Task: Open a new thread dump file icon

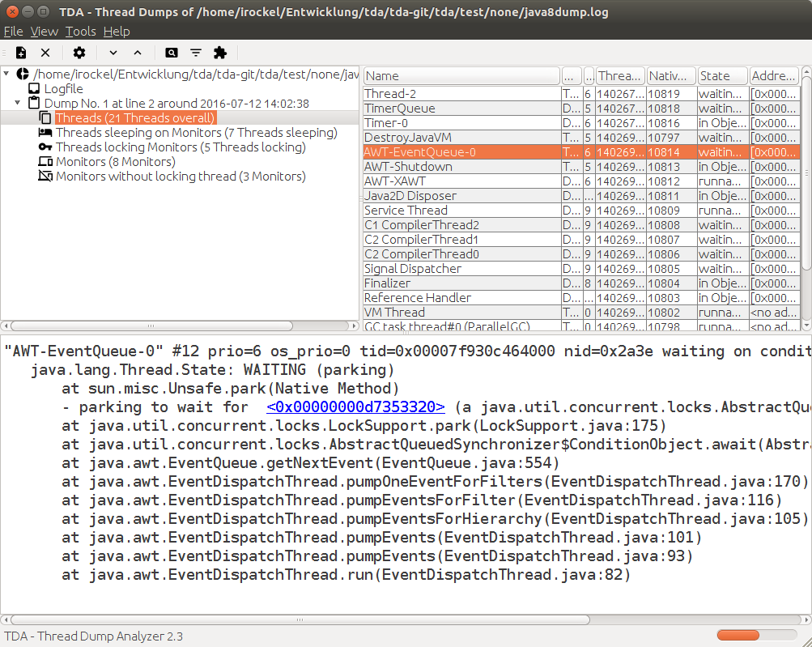Action: tap(21, 53)
